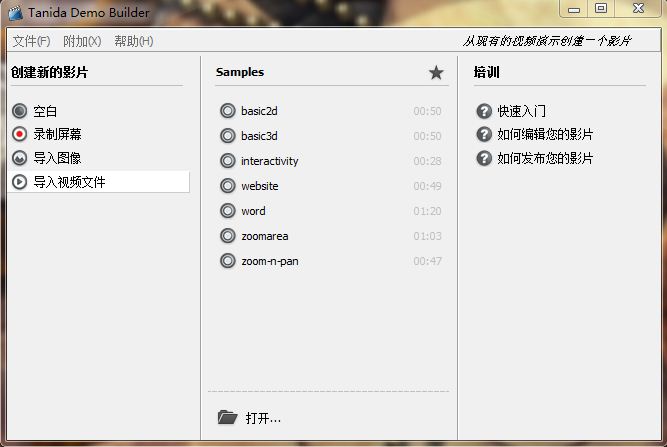
Task: Select the zoom-n-pan sample
Action: point(269,261)
